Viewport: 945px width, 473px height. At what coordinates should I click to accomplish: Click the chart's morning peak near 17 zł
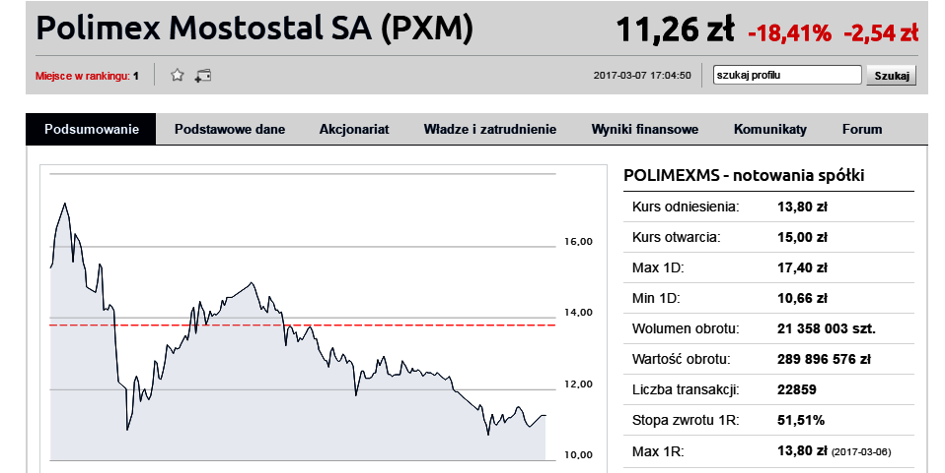click(x=64, y=204)
